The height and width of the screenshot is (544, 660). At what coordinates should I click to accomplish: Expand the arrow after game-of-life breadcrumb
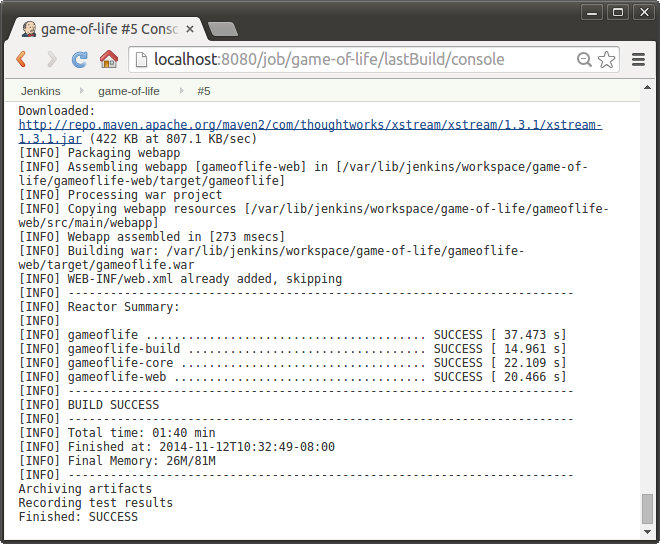pos(182,91)
